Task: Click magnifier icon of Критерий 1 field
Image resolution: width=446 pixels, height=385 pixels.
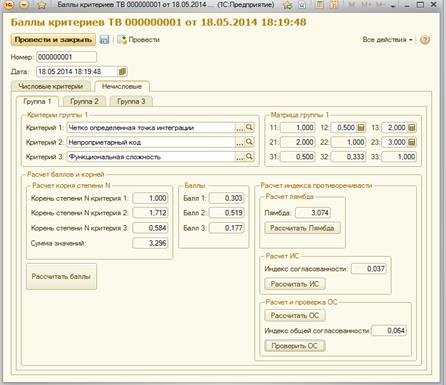Action: coord(249,127)
